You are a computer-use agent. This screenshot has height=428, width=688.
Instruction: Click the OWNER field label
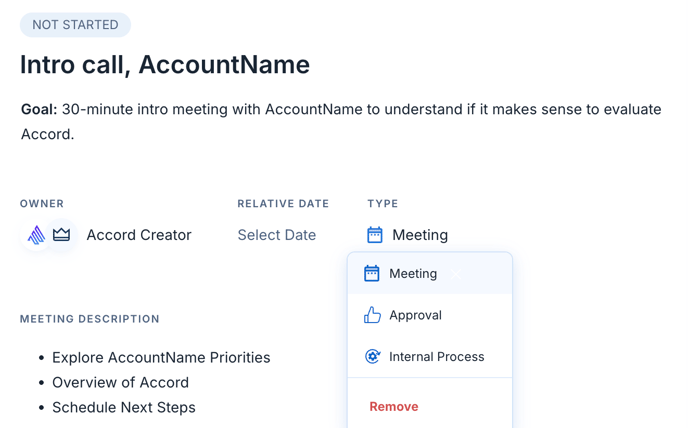click(x=42, y=204)
